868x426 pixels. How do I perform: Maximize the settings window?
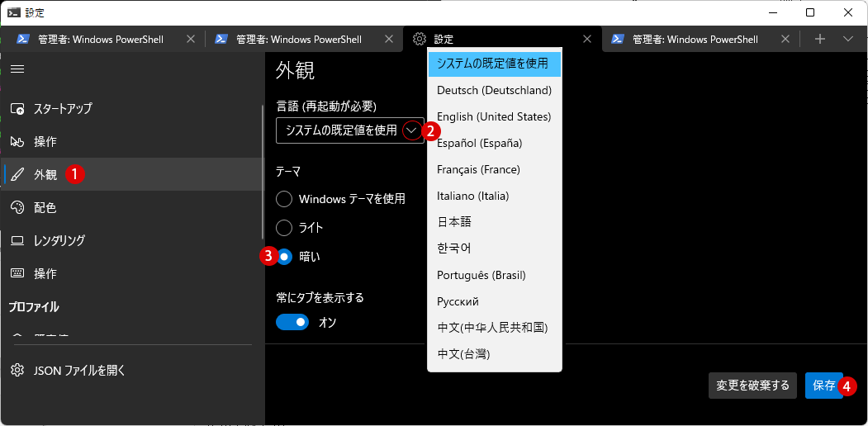pyautogui.click(x=810, y=12)
